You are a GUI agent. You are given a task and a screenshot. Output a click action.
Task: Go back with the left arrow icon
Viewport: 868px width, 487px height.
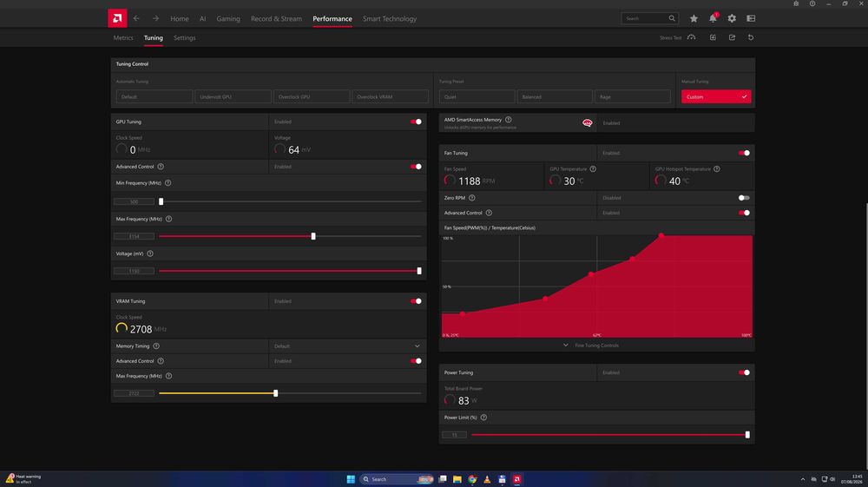[136, 18]
